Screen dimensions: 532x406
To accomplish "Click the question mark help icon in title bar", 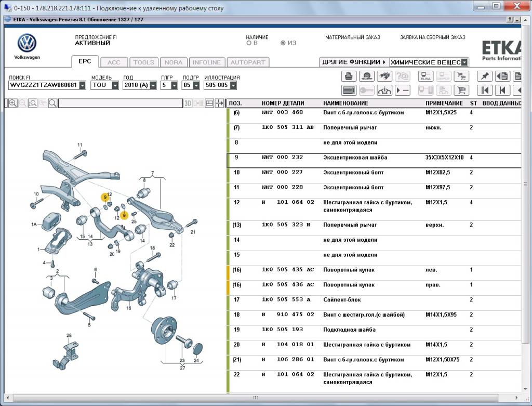I will point(510,20).
